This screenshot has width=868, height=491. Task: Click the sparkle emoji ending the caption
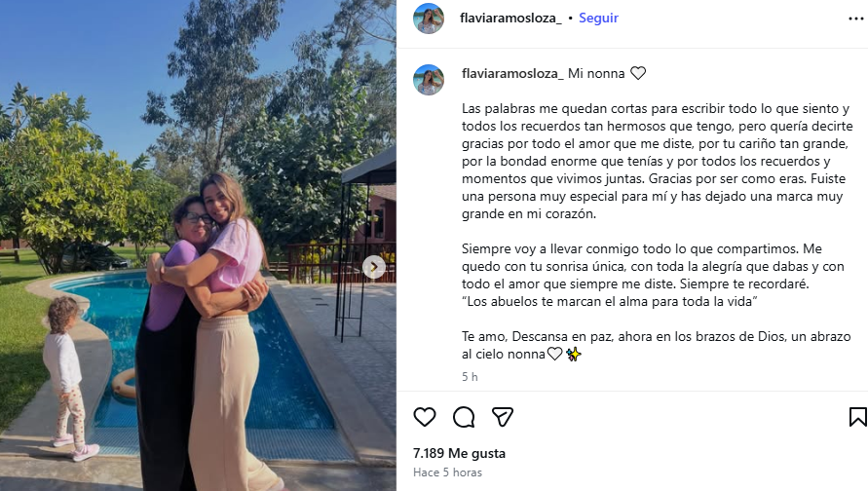click(574, 355)
